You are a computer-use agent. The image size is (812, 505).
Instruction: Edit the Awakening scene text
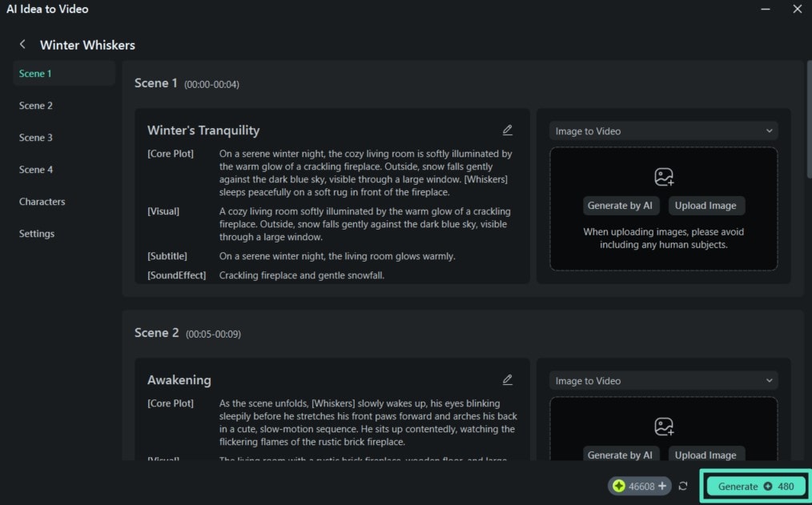[x=508, y=380]
